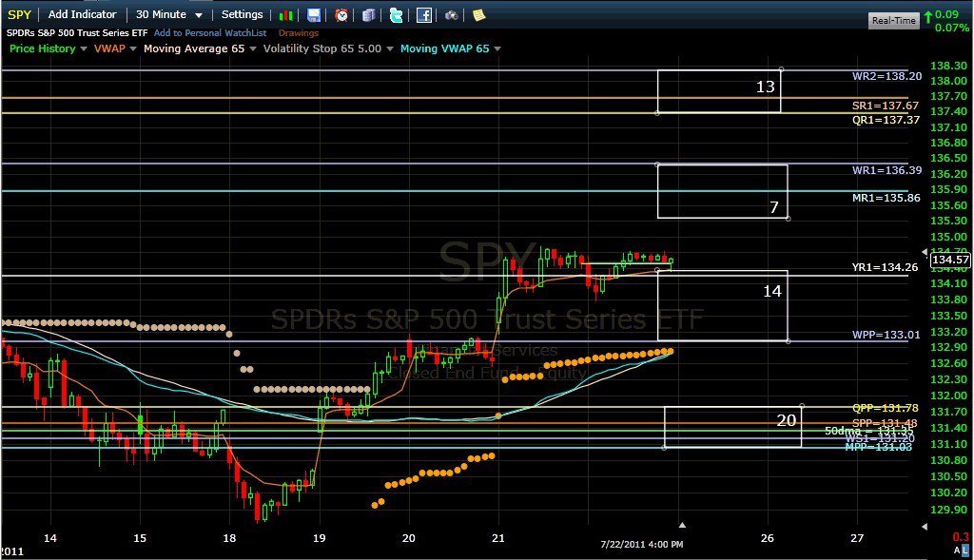Click the 7/22/2011 4:00 PM timestamp
This screenshot has width=974, height=560.
pyautogui.click(x=642, y=545)
